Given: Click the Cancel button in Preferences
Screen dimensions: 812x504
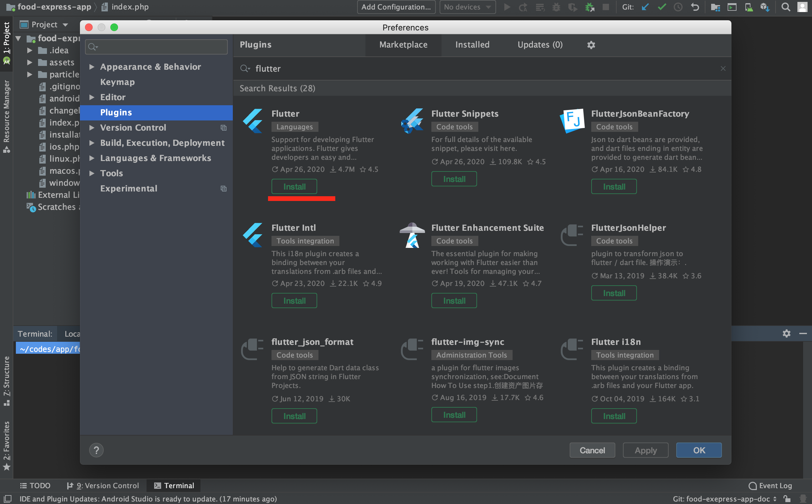Looking at the screenshot, I should point(592,450).
